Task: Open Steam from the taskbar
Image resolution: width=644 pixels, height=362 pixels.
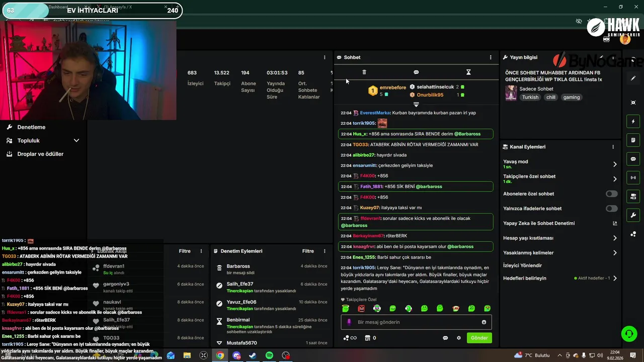Action: point(253,355)
